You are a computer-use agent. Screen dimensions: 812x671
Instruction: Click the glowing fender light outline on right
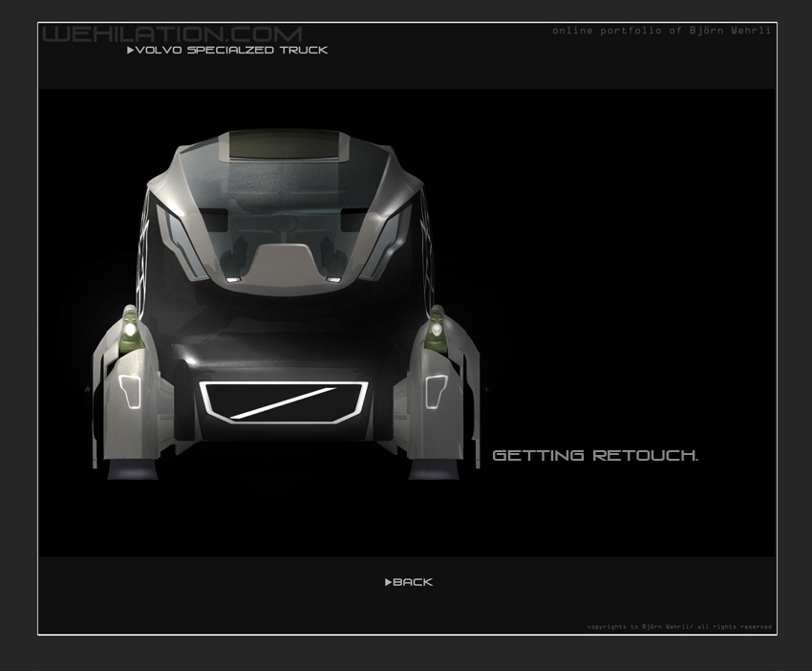click(436, 388)
